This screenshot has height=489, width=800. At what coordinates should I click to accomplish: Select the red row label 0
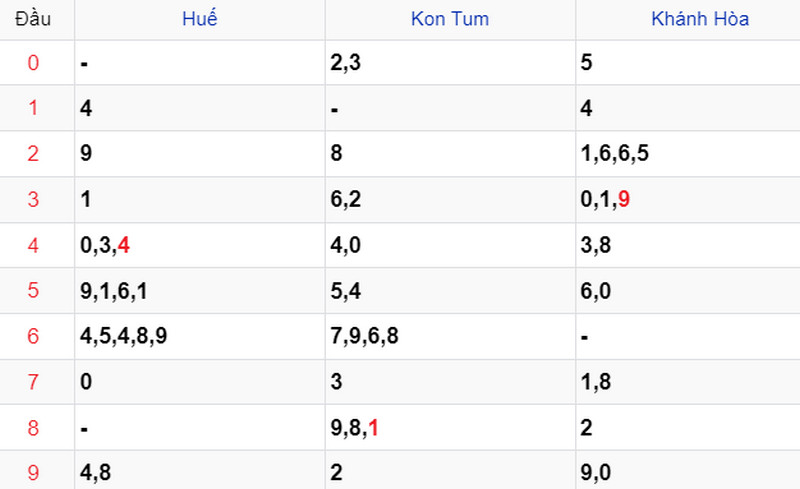tap(33, 63)
